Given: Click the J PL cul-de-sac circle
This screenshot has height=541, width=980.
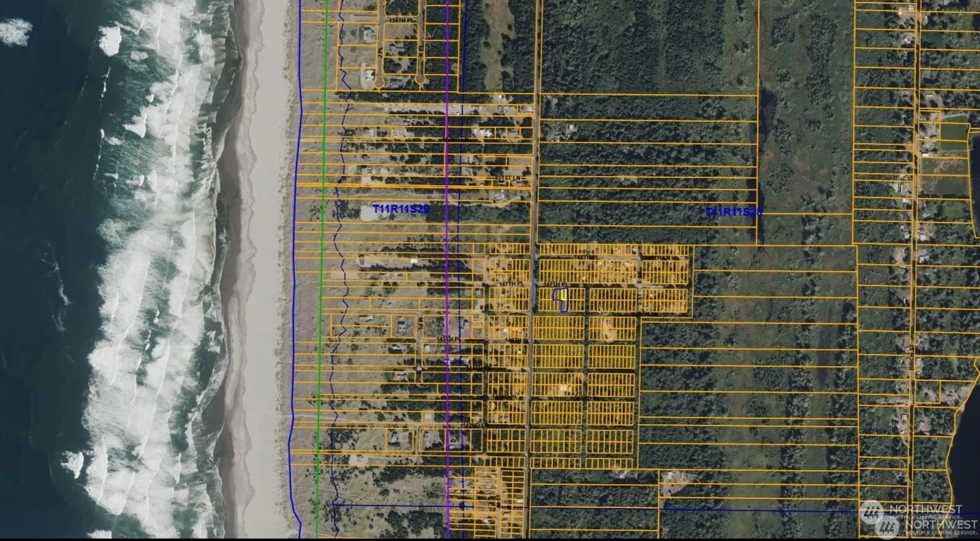Looking at the screenshot, I should (x=380, y=81).
